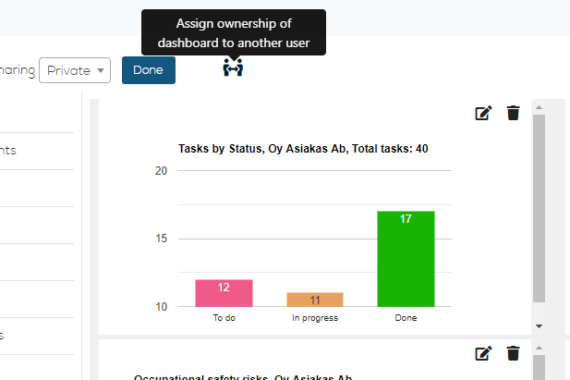
Task: Click the In progress axis label
Action: 315,318
